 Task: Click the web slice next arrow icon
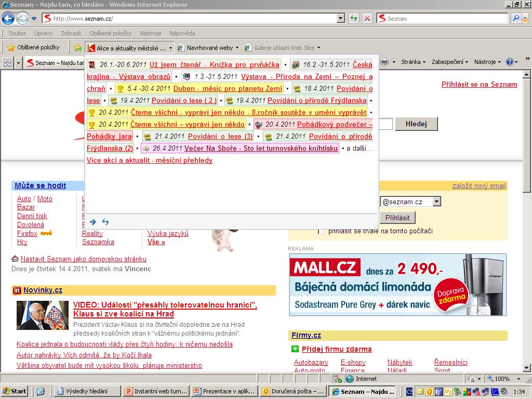click(x=93, y=222)
